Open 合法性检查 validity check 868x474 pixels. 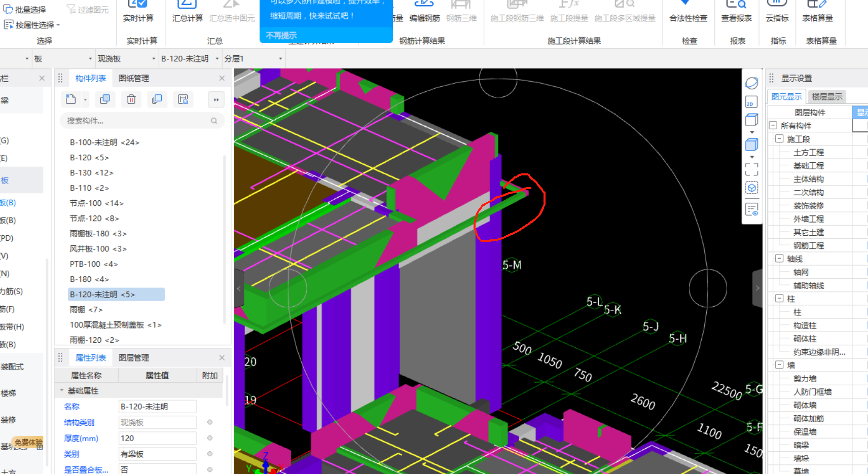[x=688, y=11]
